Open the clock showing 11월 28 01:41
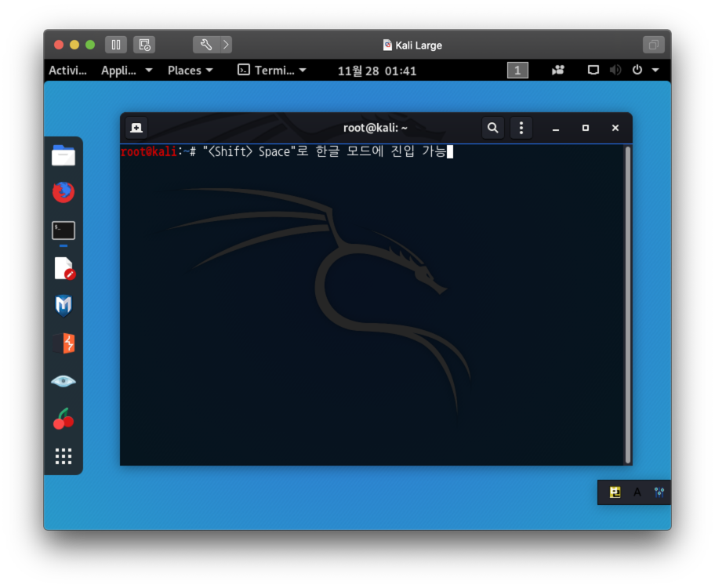The width and height of the screenshot is (715, 588). tap(376, 71)
